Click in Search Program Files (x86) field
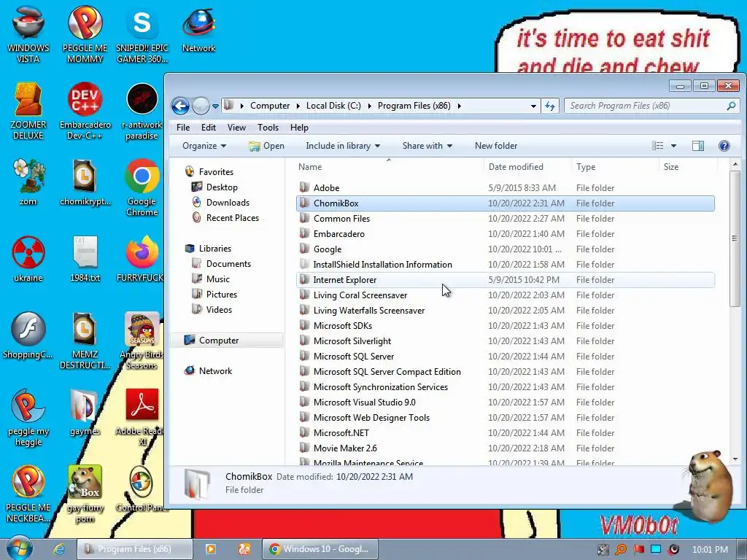 [651, 106]
